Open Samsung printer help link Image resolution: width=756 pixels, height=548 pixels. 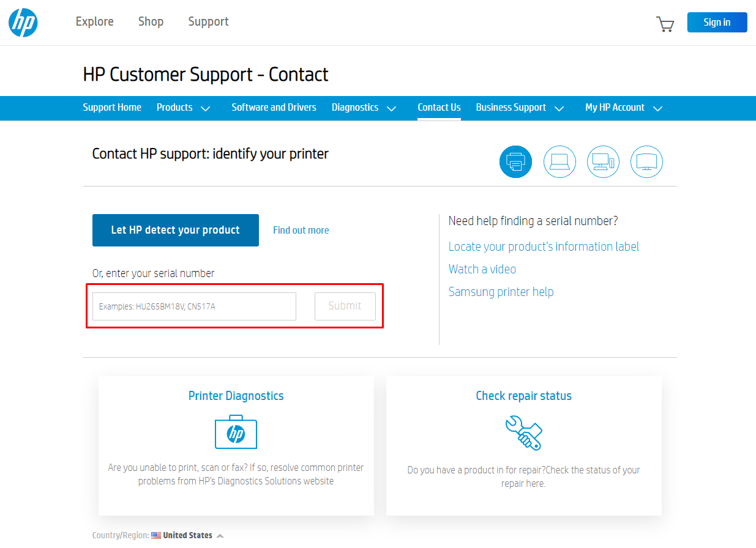coord(501,292)
